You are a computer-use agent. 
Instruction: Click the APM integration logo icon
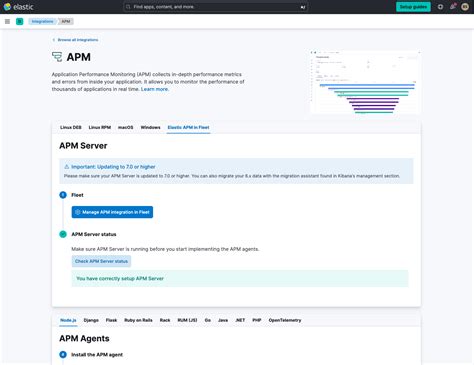[x=57, y=57]
